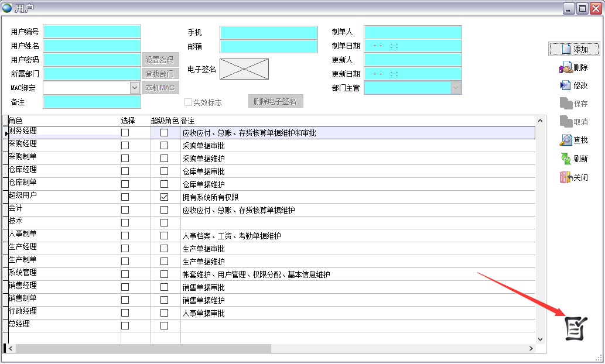Focus the 用户编号 input field
This screenshot has height=364, width=605.
(x=92, y=32)
